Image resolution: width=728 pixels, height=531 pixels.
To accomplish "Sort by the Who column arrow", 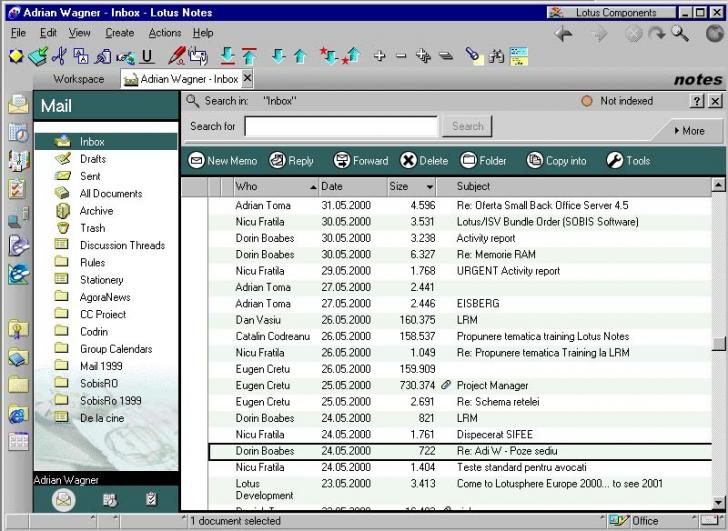I will click(313, 186).
